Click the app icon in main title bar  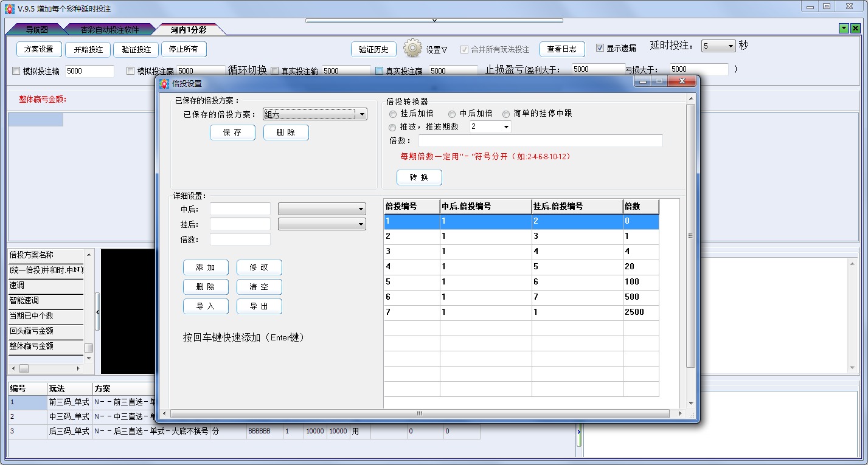[9, 9]
